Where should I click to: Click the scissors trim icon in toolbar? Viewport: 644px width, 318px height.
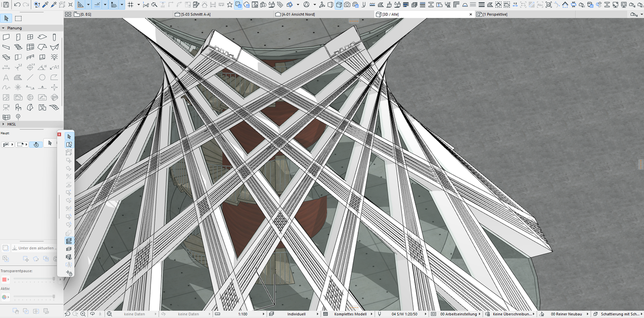145,5
